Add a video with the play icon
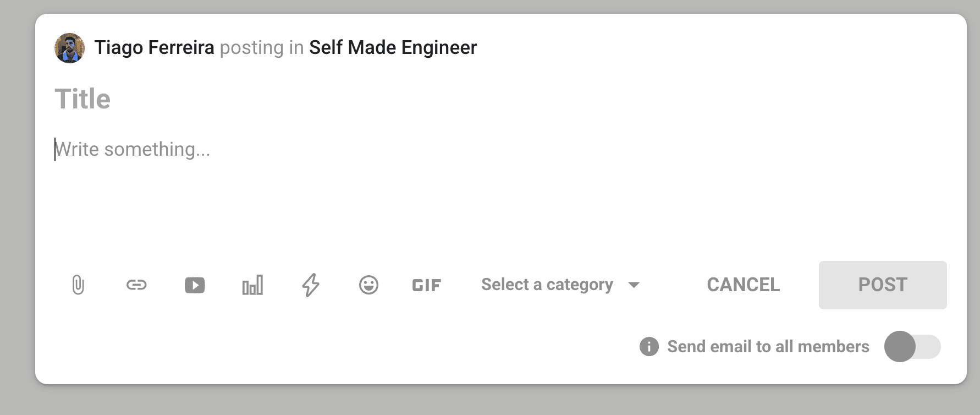This screenshot has width=980, height=415. (195, 285)
